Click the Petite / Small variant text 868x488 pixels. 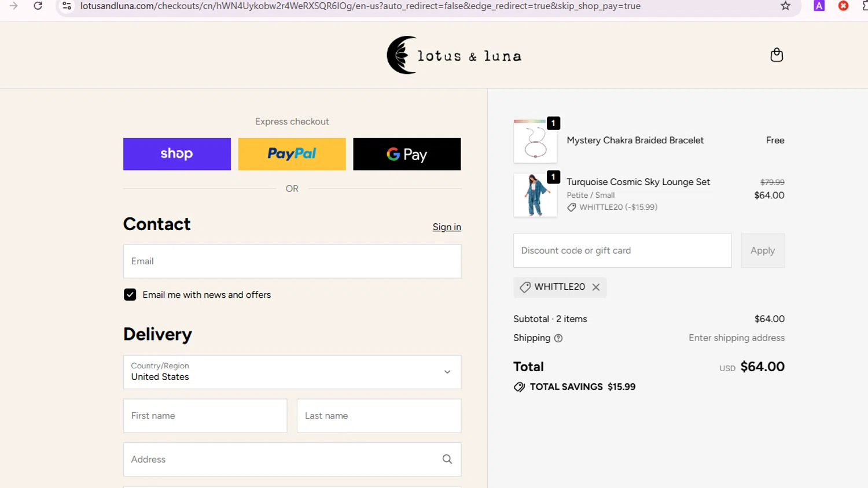[590, 195]
